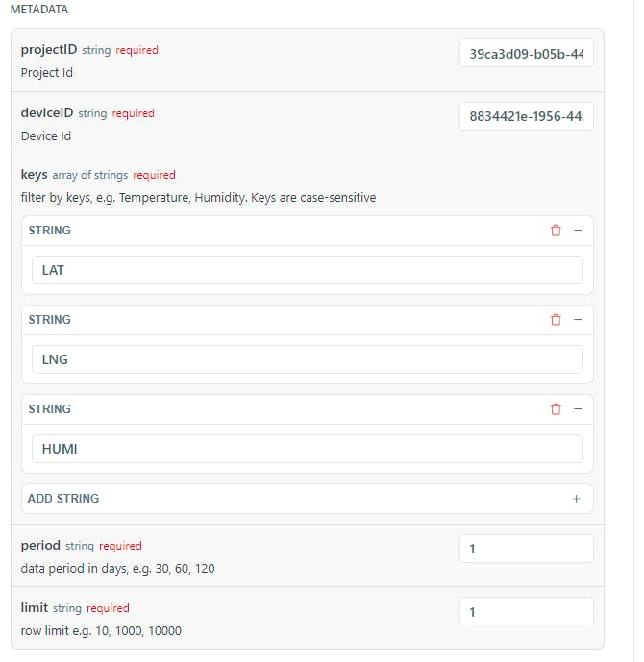Click the period value input
Viewport: 644px width, 662px height.
click(526, 550)
